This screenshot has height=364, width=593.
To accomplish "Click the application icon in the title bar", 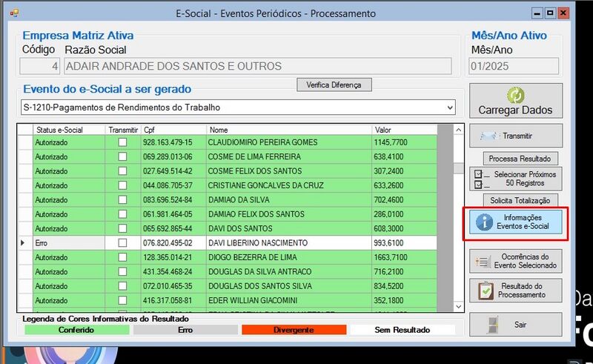I will pyautogui.click(x=14, y=13).
